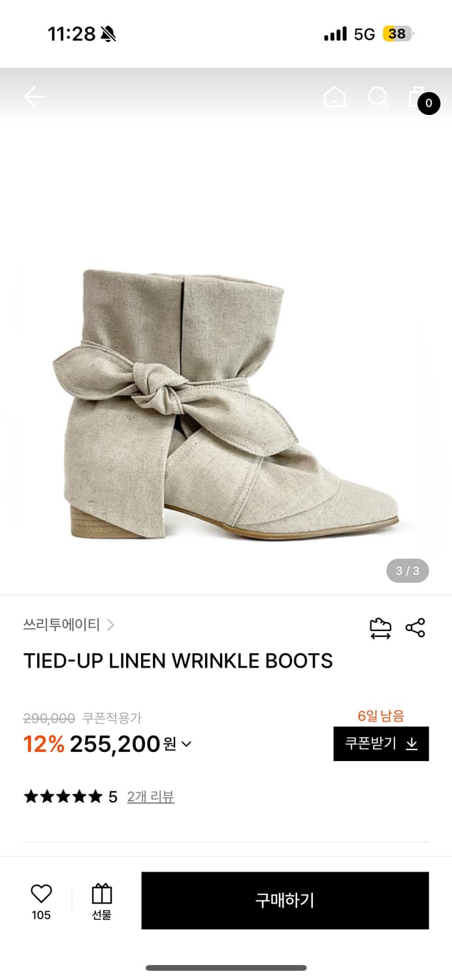Image resolution: width=452 pixels, height=980 pixels.
Task: Tap the cart count badge showing 0
Action: pyautogui.click(x=429, y=103)
